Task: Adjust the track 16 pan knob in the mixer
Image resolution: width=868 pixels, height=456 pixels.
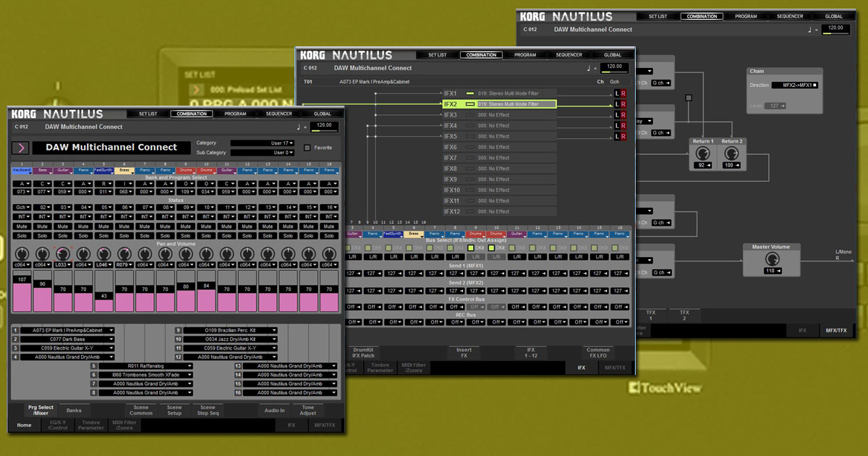Action: tap(330, 253)
